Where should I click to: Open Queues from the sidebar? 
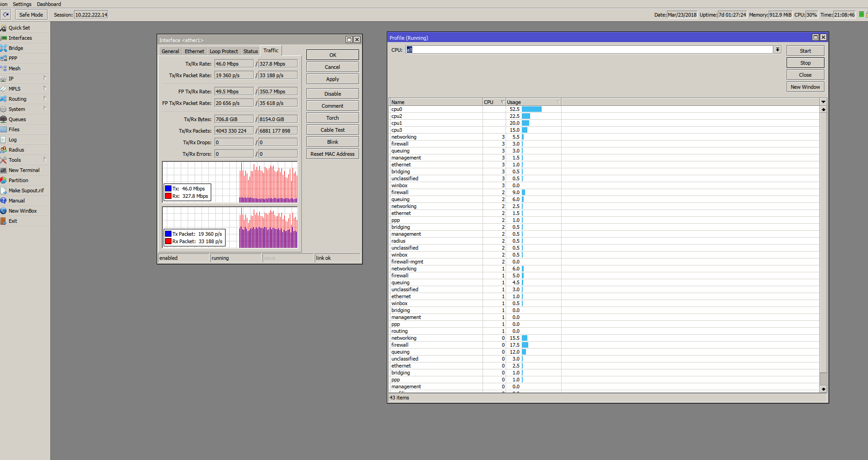coord(17,119)
